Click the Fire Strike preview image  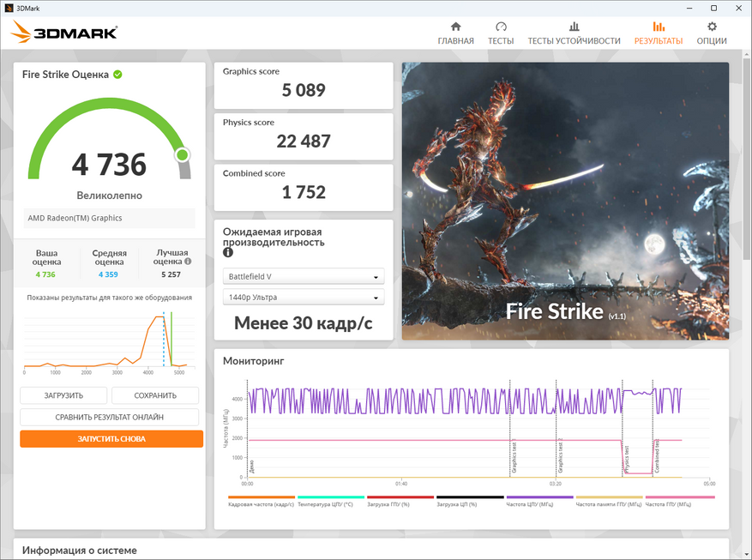point(565,201)
